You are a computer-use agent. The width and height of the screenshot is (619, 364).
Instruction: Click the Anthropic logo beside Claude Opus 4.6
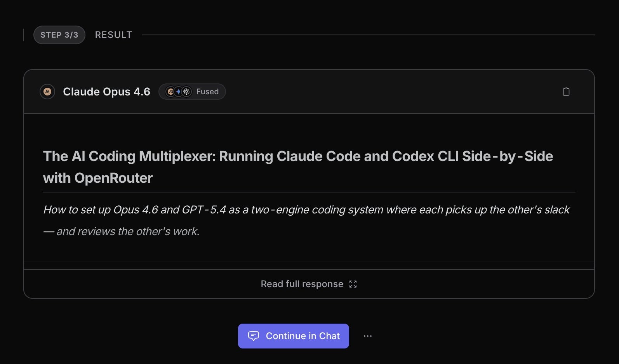tap(47, 92)
